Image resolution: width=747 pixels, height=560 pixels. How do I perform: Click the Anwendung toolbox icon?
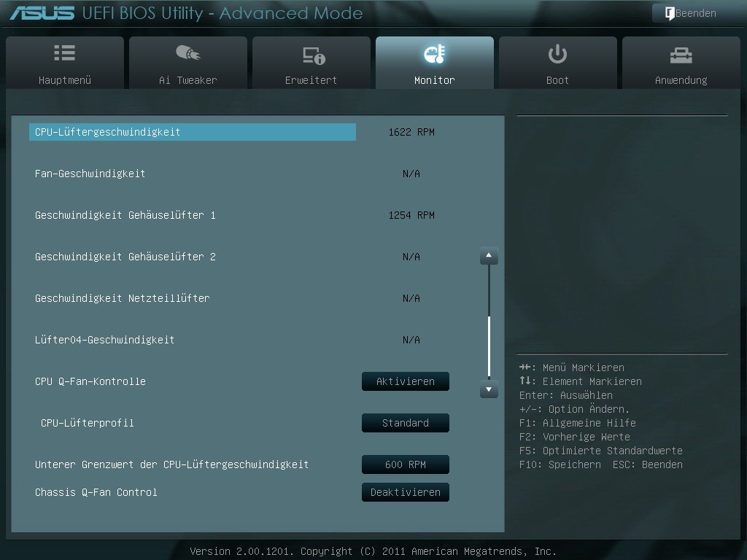681,55
